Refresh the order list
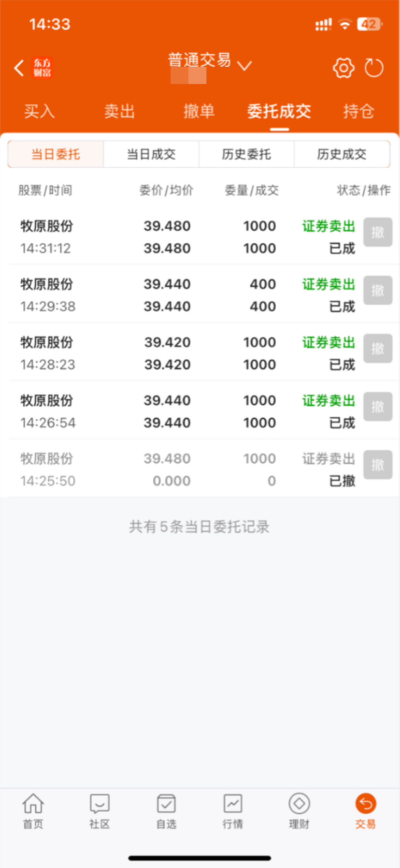This screenshot has height=868, width=400. click(x=374, y=68)
